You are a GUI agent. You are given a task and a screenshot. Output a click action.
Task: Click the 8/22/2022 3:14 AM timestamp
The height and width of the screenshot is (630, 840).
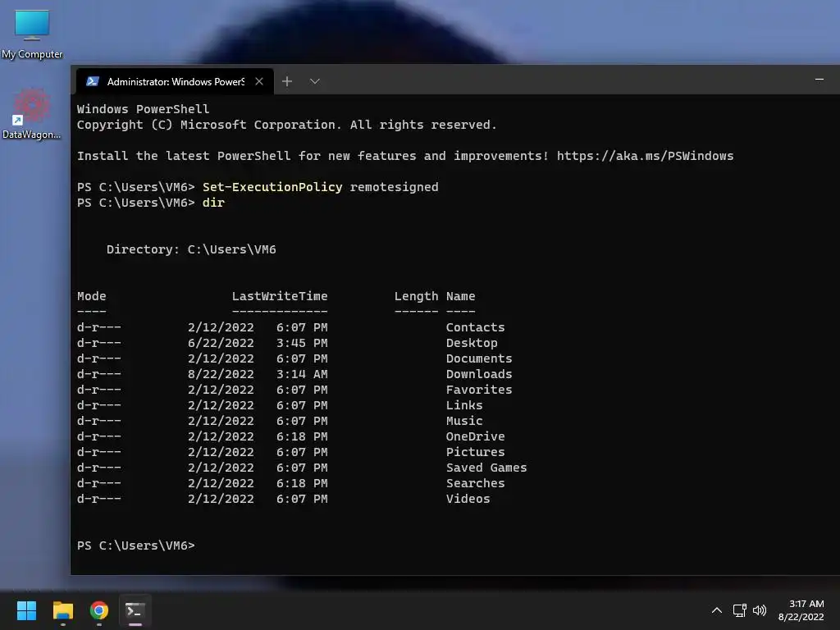[258, 374]
